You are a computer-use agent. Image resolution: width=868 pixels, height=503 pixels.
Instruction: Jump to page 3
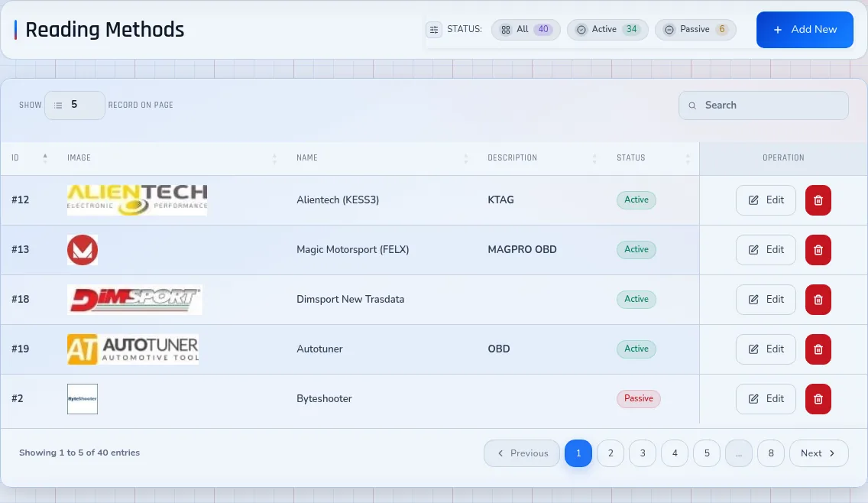[x=643, y=453]
